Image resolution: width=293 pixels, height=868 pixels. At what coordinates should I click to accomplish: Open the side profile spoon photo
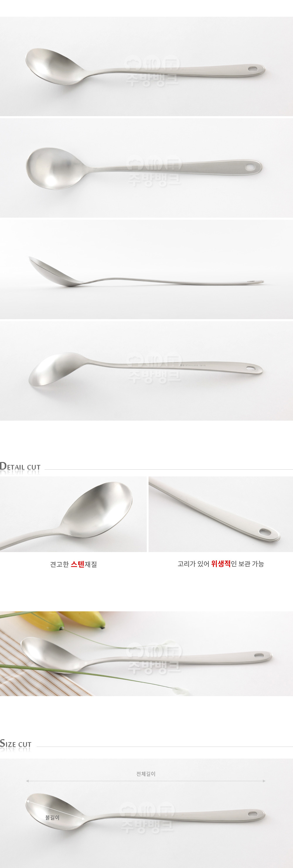pyautogui.click(x=146, y=269)
